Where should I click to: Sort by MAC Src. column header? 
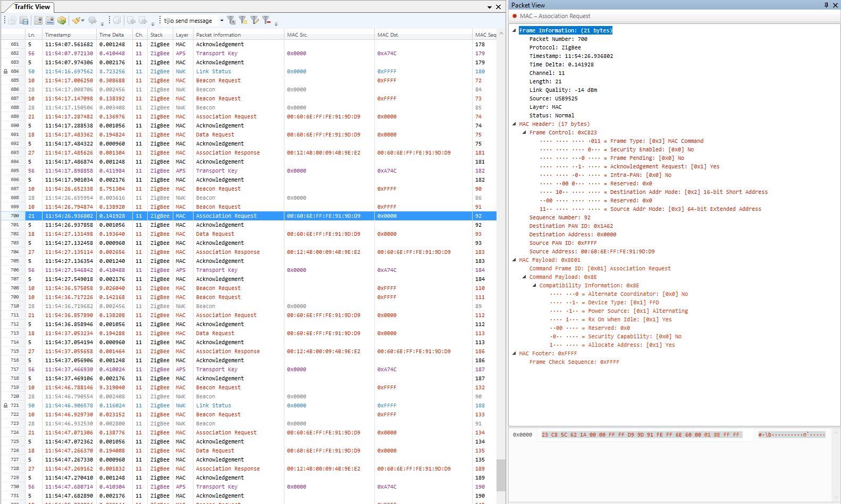coord(329,35)
